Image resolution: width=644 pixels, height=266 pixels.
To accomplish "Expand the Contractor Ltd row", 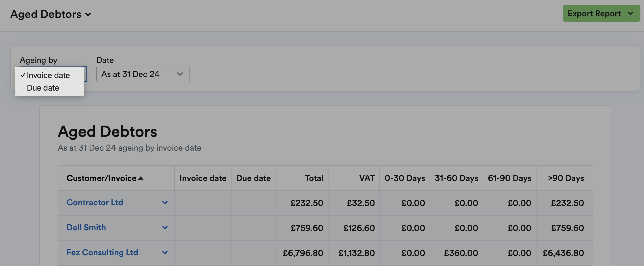I will [165, 203].
